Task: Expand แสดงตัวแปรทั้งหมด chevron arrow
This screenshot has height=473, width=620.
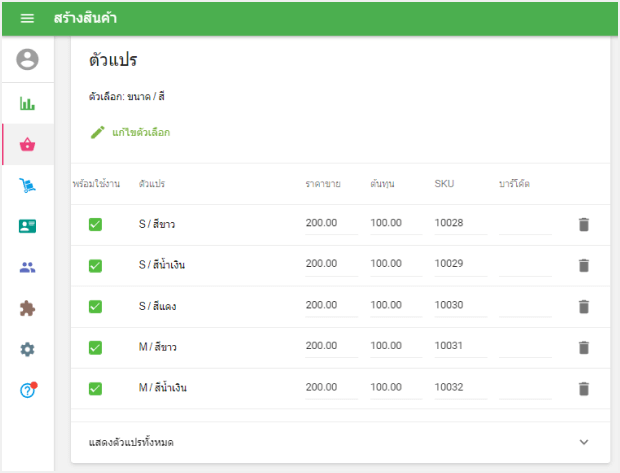Action: (x=584, y=441)
